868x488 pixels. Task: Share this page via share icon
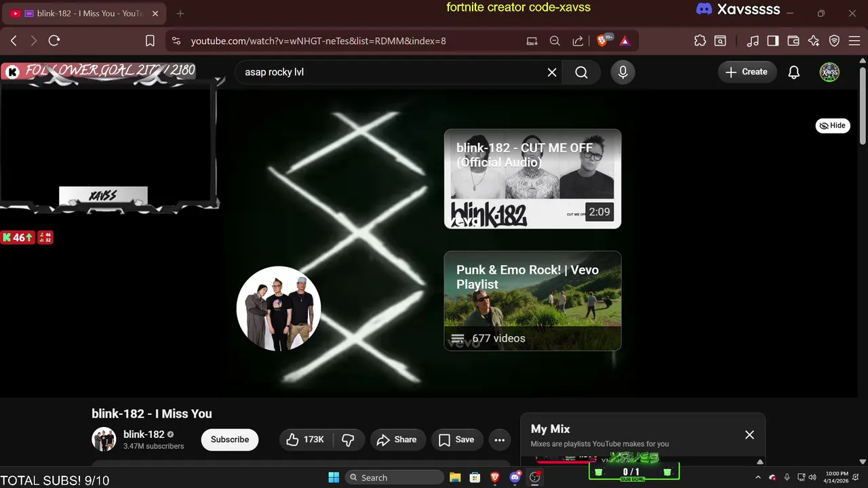pos(578,41)
